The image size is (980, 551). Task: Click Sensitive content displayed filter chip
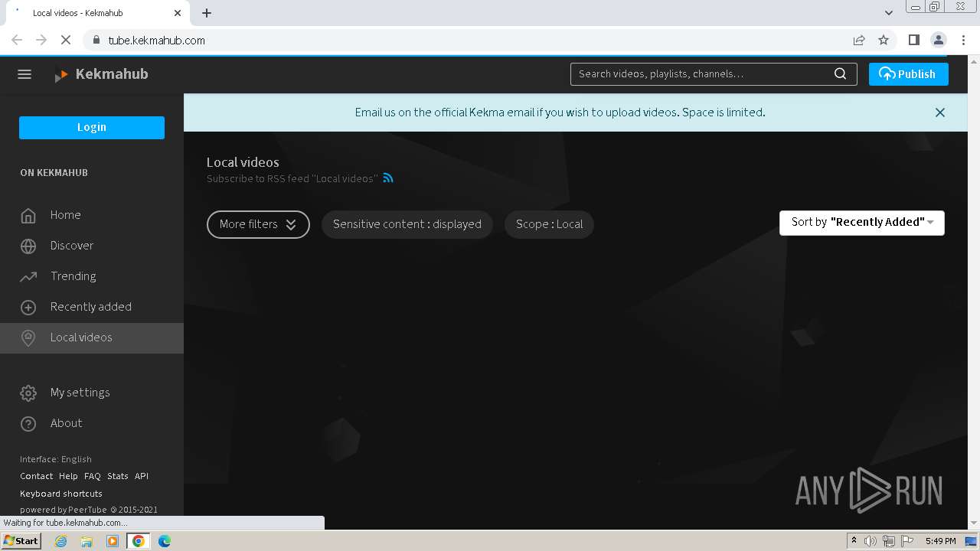(x=407, y=224)
